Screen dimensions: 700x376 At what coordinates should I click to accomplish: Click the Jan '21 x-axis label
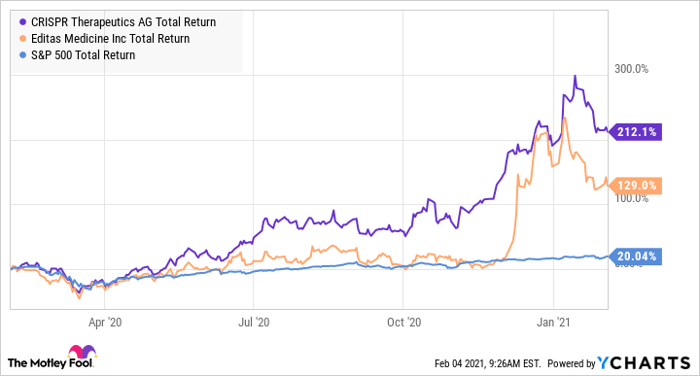tap(554, 322)
